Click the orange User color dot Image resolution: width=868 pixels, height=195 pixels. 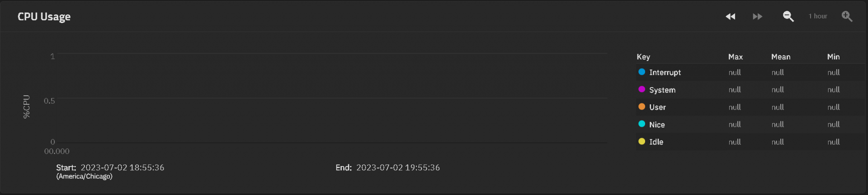[642, 107]
